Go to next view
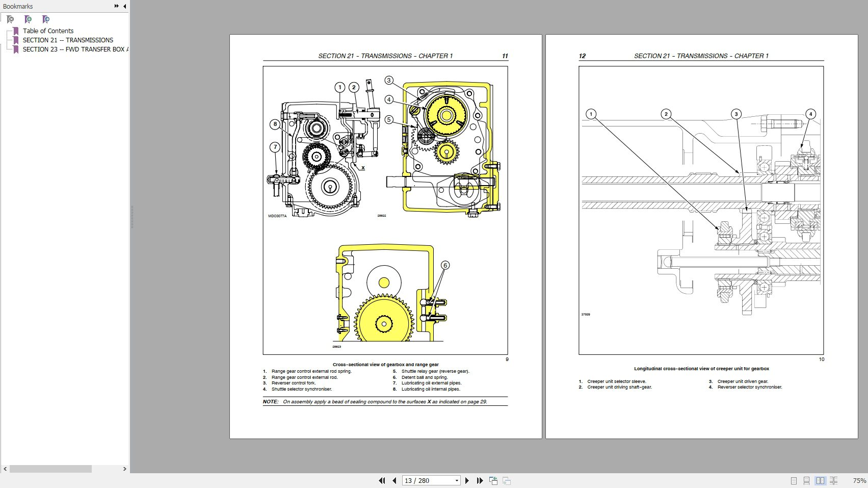The image size is (868, 488). click(506, 480)
